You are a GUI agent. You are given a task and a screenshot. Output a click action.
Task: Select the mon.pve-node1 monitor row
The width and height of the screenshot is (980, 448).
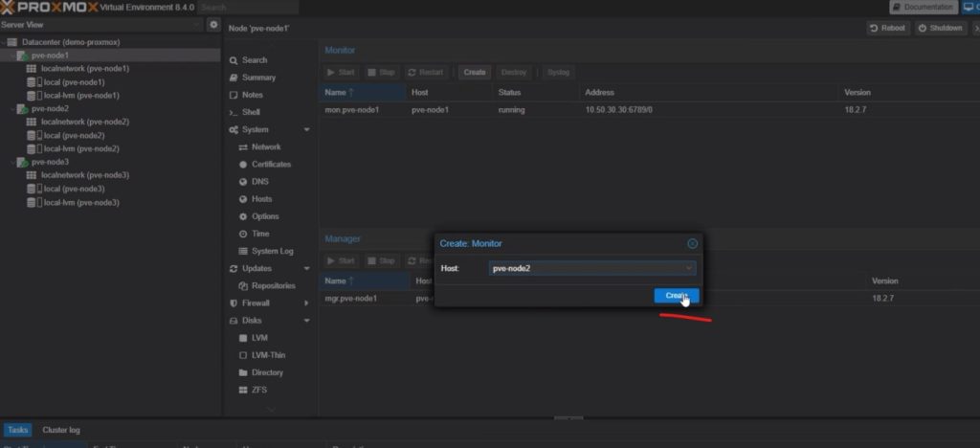650,110
